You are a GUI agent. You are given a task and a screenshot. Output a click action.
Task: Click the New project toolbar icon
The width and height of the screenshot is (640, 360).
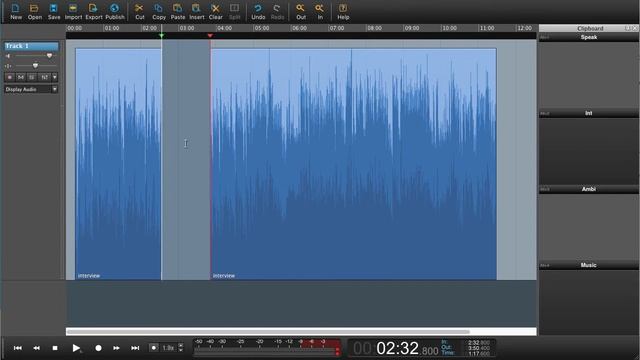tap(16, 11)
